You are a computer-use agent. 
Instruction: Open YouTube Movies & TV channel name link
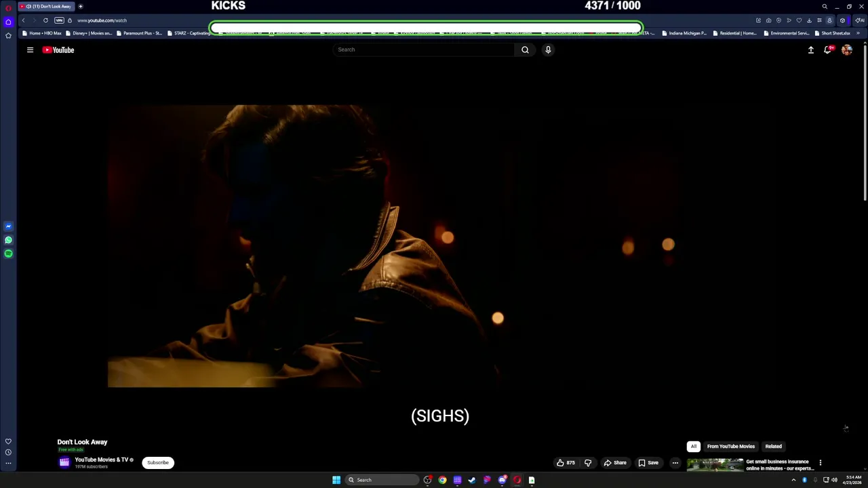coord(101,460)
